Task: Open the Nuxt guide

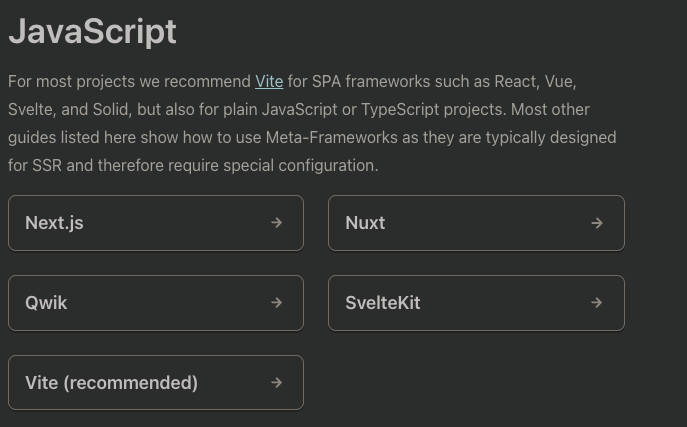Action: (x=365, y=223)
